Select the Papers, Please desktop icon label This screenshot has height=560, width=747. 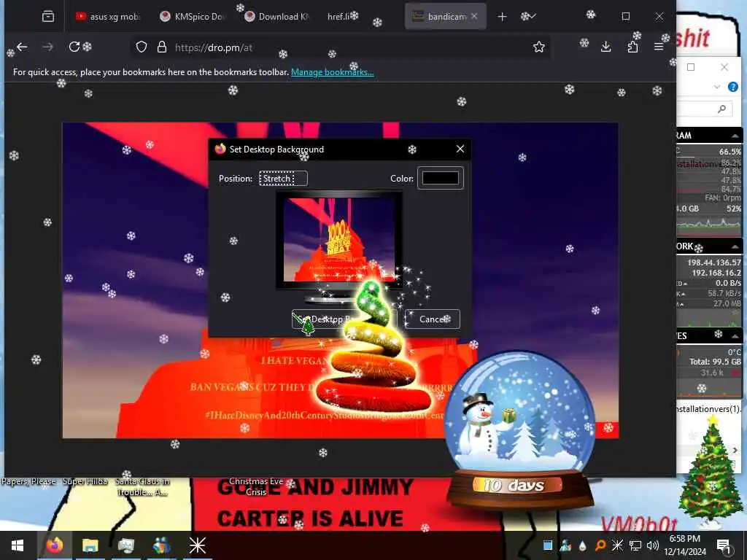point(28,481)
